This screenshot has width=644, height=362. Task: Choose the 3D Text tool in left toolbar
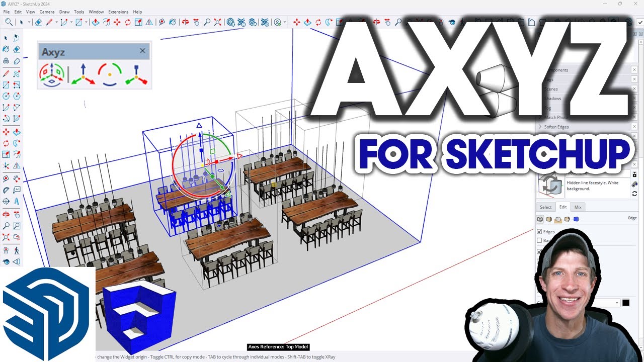[x=17, y=201]
